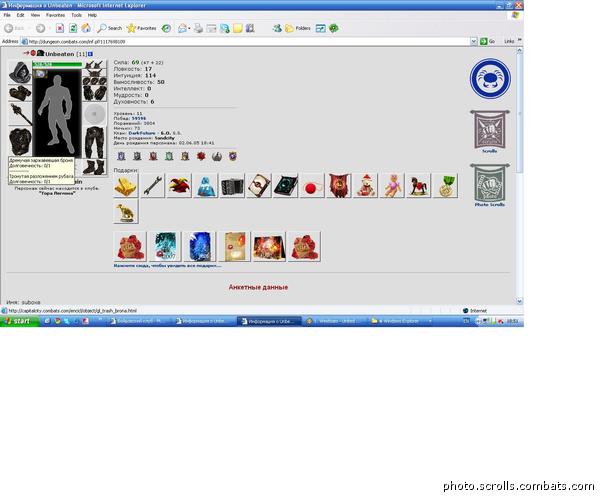Click the bracers equipment slot
Viewport: 600px width, 496px height.
20,93
